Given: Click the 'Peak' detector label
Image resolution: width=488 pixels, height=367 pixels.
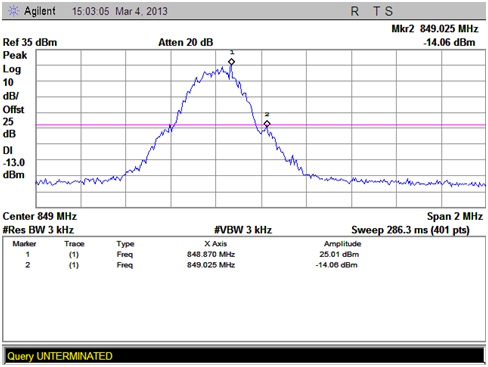Looking at the screenshot, I should tap(15, 55).
